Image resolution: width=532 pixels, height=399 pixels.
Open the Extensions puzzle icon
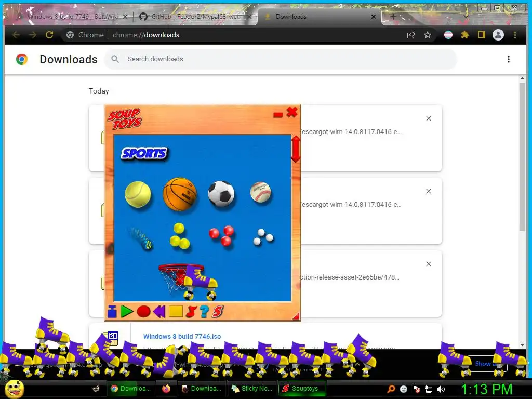465,35
